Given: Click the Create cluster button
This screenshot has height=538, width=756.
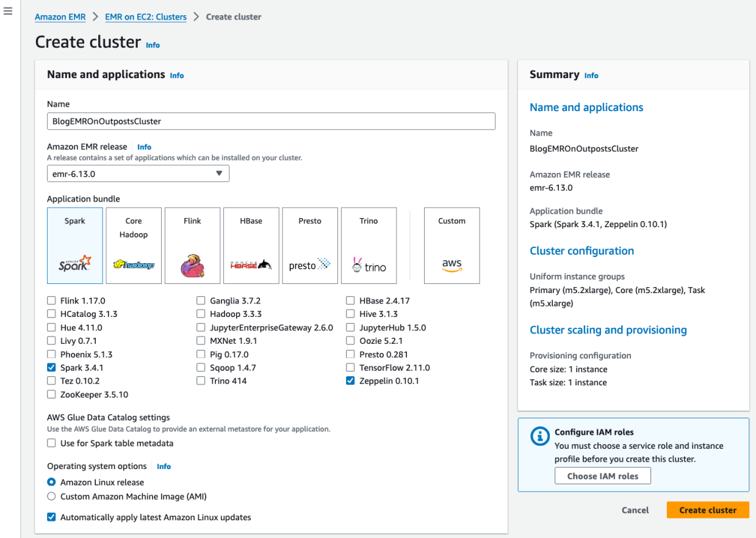Looking at the screenshot, I should coord(708,510).
